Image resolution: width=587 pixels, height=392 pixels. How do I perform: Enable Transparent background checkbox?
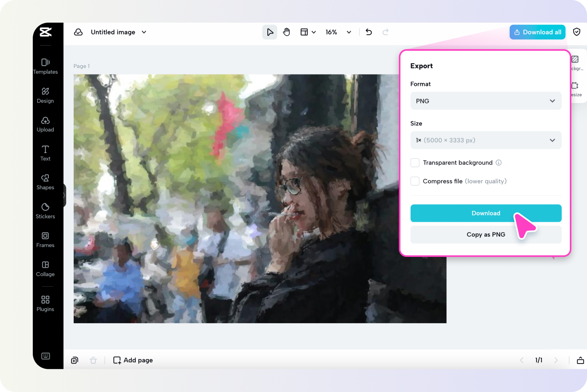pos(415,162)
